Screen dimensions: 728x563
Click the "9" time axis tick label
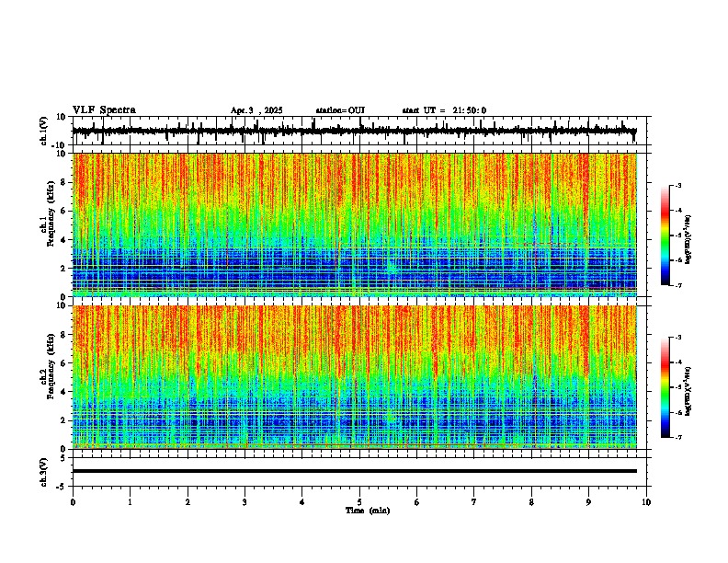(588, 502)
